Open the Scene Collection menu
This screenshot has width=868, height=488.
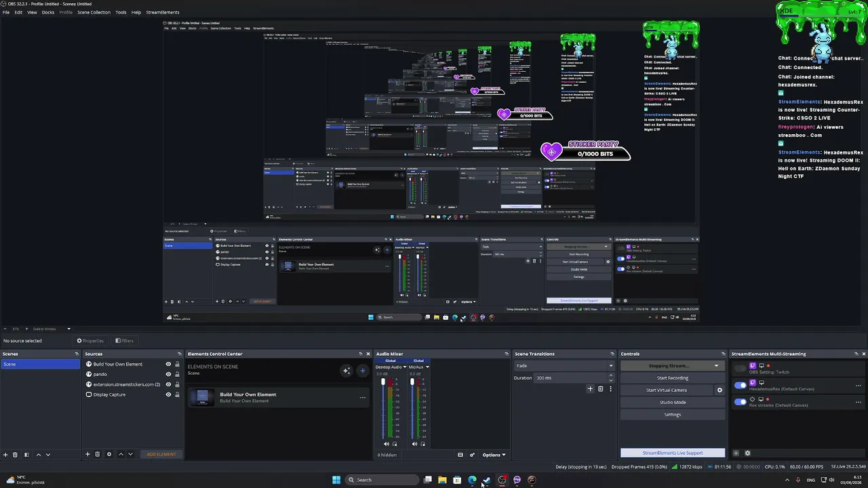click(94, 12)
